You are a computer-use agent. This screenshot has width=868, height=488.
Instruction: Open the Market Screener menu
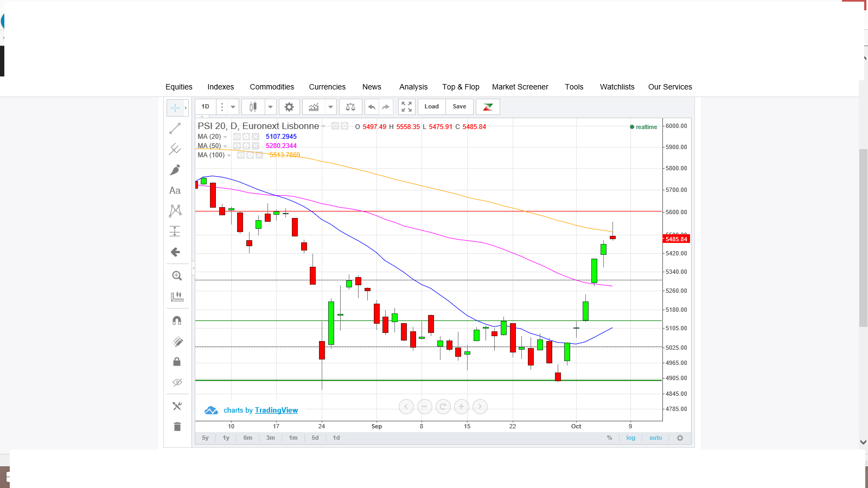click(520, 87)
